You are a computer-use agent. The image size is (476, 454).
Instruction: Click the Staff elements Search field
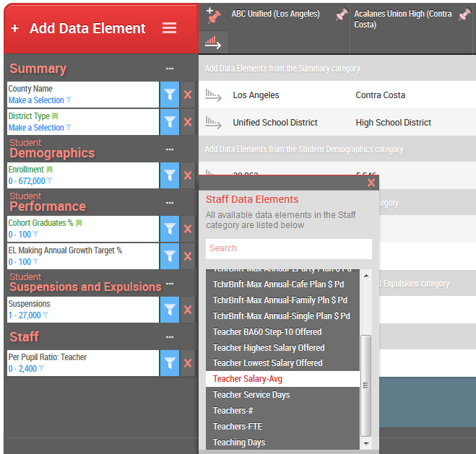click(x=288, y=248)
